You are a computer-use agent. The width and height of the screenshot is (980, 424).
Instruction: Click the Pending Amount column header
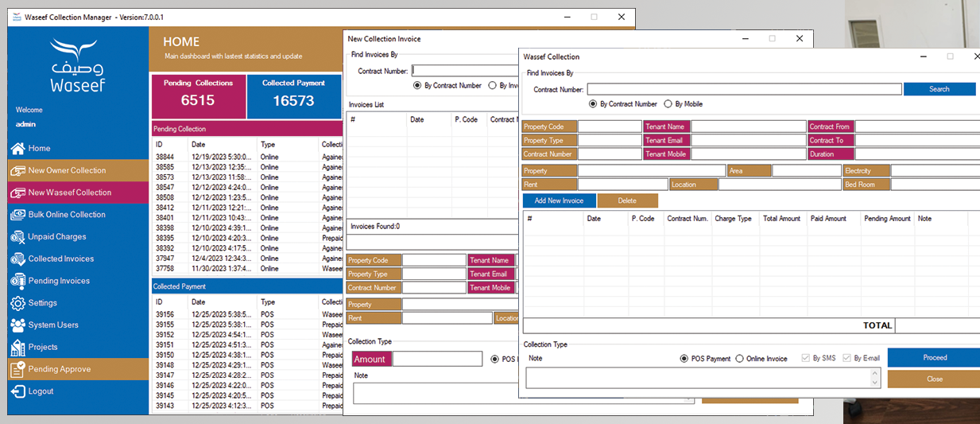click(887, 218)
